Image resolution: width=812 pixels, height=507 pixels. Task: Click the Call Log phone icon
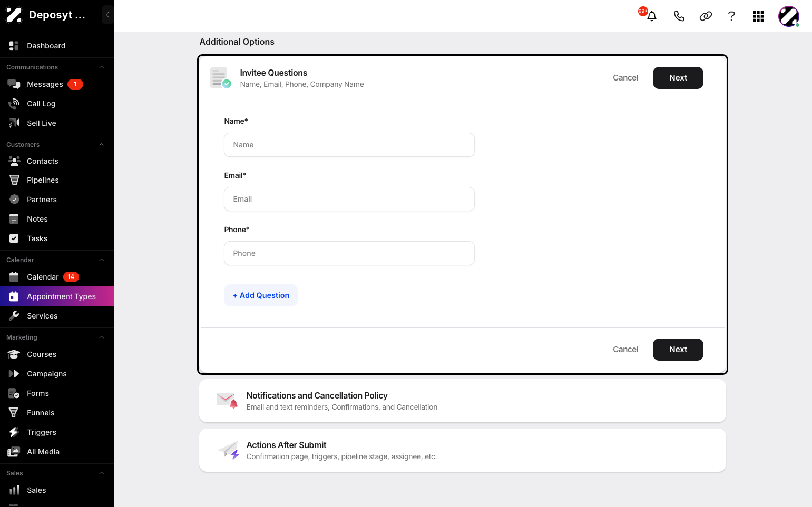click(x=14, y=104)
